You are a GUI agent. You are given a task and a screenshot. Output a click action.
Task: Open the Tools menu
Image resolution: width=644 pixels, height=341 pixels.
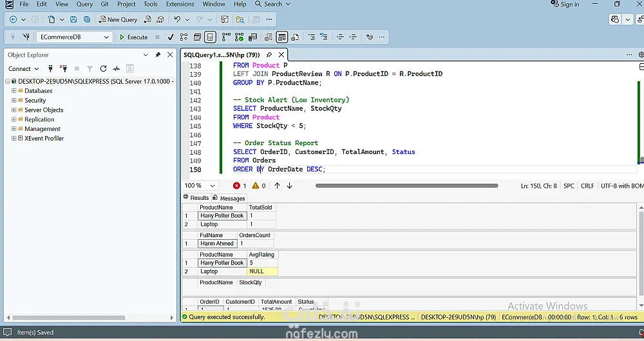pos(150,4)
